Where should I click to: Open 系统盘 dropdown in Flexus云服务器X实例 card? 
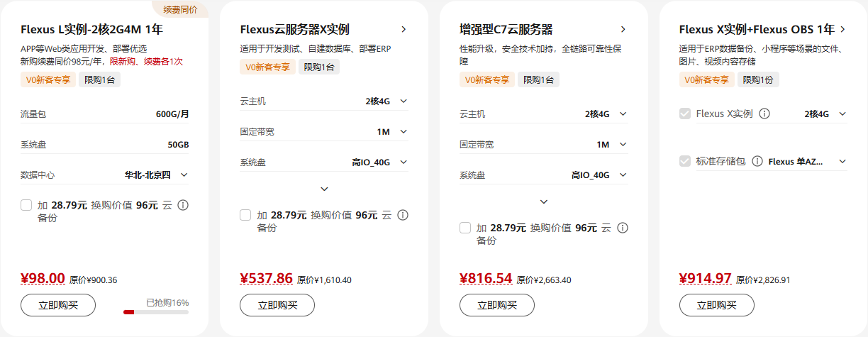click(404, 162)
